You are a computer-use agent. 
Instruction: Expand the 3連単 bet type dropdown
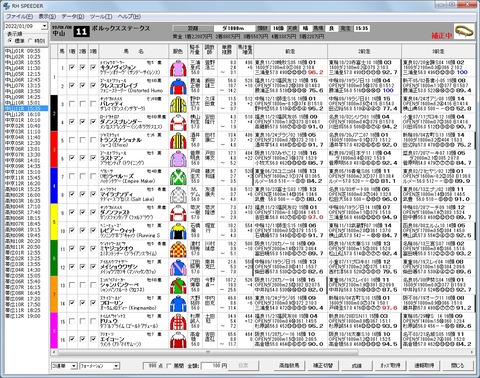pyautogui.click(x=74, y=366)
